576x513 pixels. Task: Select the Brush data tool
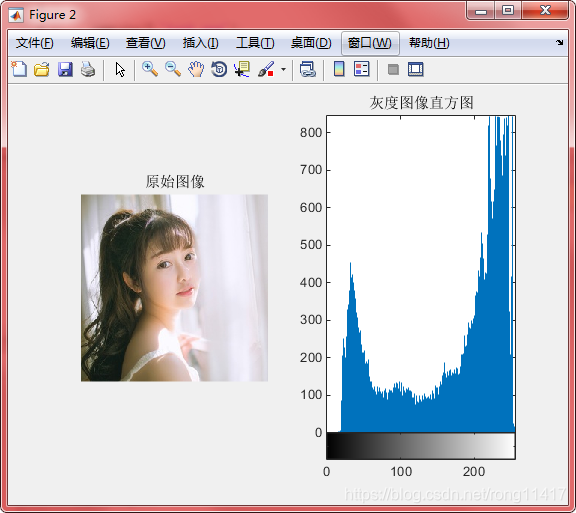point(266,69)
